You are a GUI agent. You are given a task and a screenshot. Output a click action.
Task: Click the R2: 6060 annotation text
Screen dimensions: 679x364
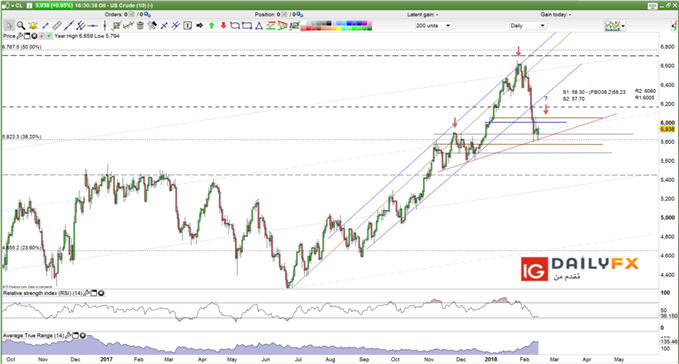pyautogui.click(x=645, y=91)
